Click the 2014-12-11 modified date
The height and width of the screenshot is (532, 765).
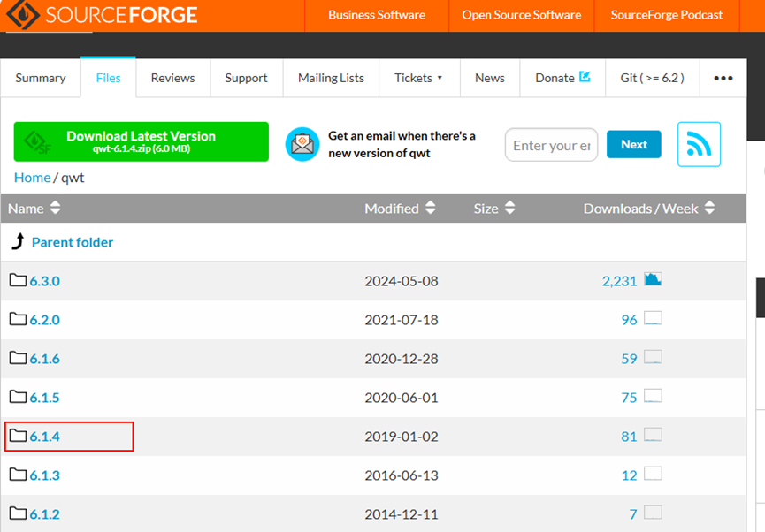tap(402, 514)
